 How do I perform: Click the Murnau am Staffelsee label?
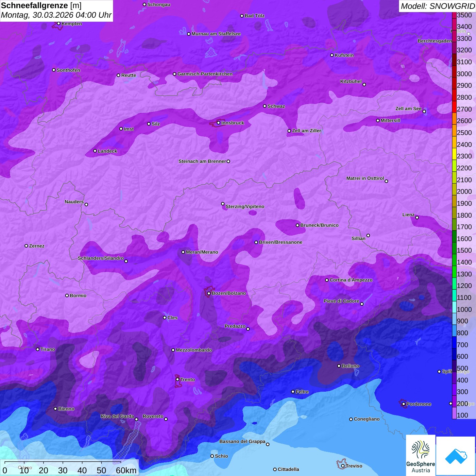[216, 34]
